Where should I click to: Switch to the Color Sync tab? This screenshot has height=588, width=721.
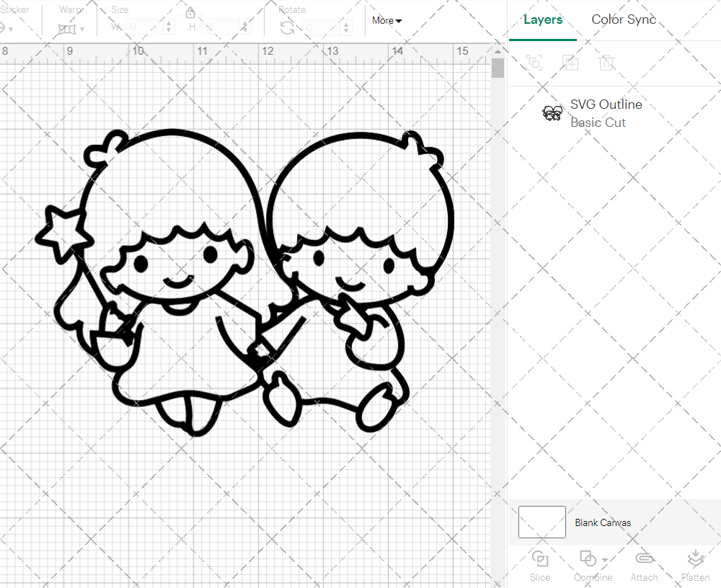(x=623, y=19)
